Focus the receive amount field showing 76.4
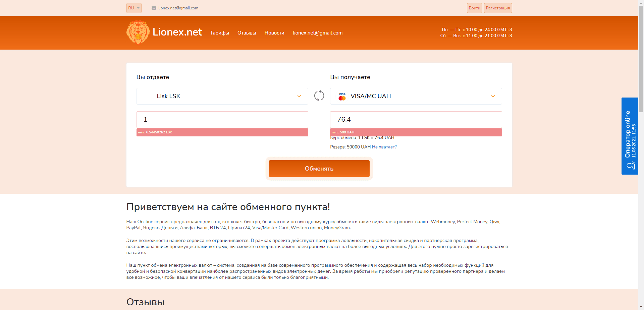 tap(416, 120)
